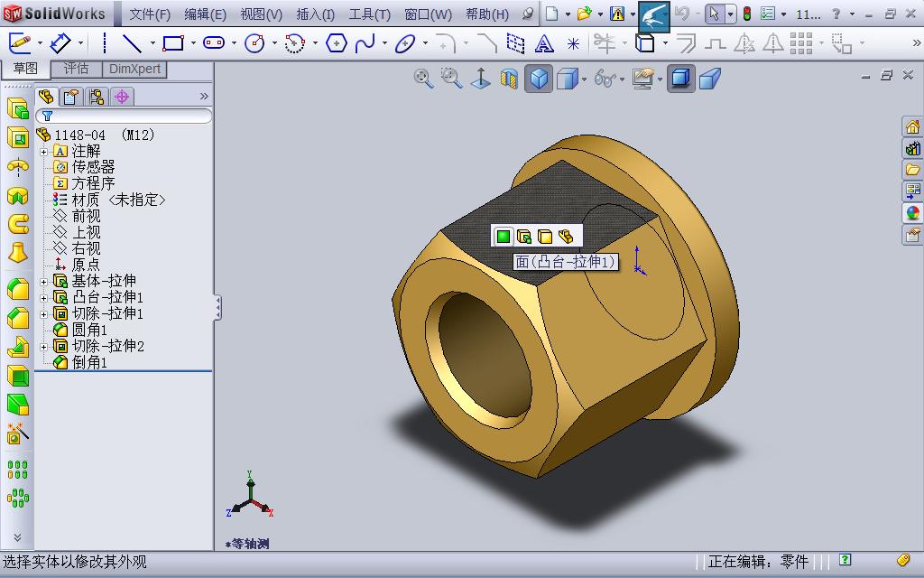
Task: Open the 视图(V) menu
Action: coord(261,14)
